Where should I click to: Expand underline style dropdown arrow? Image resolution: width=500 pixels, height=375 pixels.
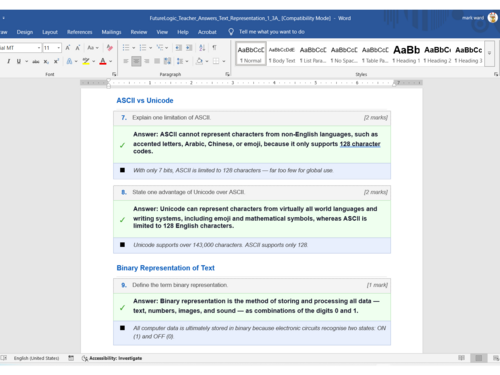(26, 61)
